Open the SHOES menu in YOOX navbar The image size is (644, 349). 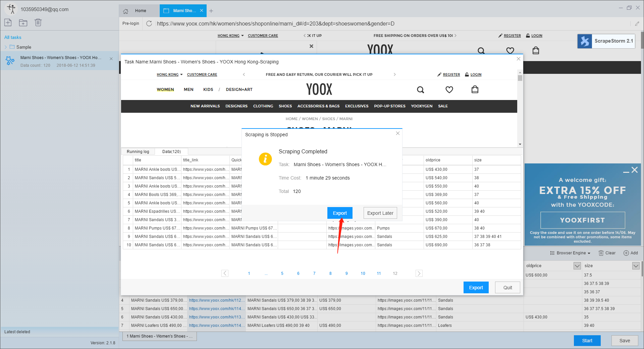(x=285, y=106)
